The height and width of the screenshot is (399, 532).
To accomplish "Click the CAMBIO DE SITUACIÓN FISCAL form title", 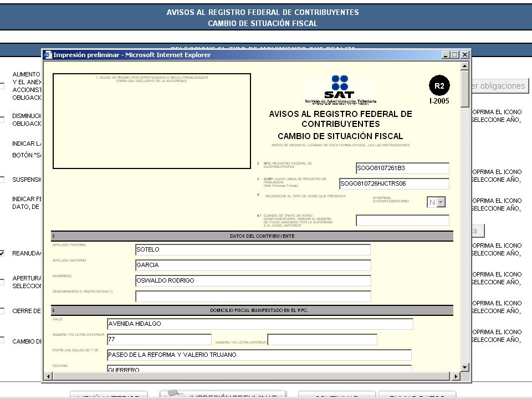I will [340, 136].
